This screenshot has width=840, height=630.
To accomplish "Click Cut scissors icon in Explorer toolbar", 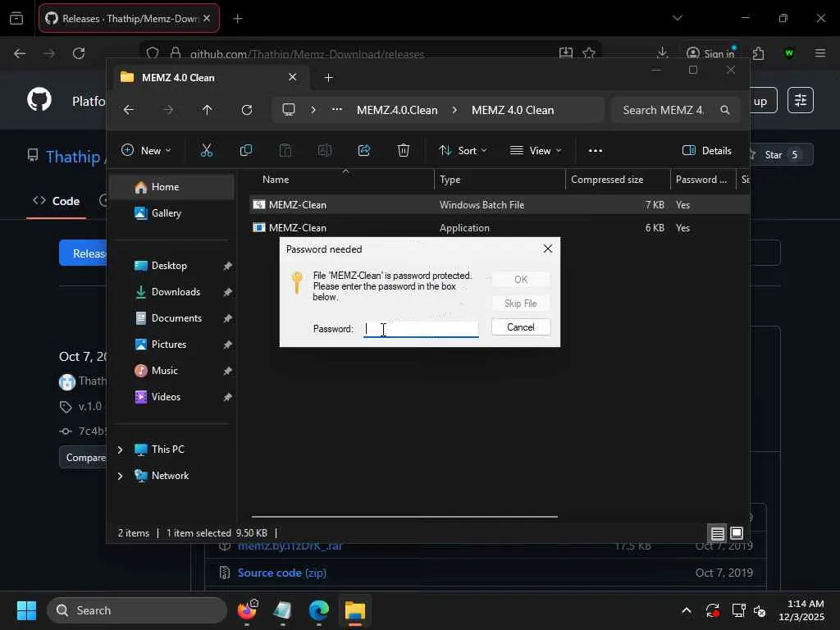I will point(206,151).
